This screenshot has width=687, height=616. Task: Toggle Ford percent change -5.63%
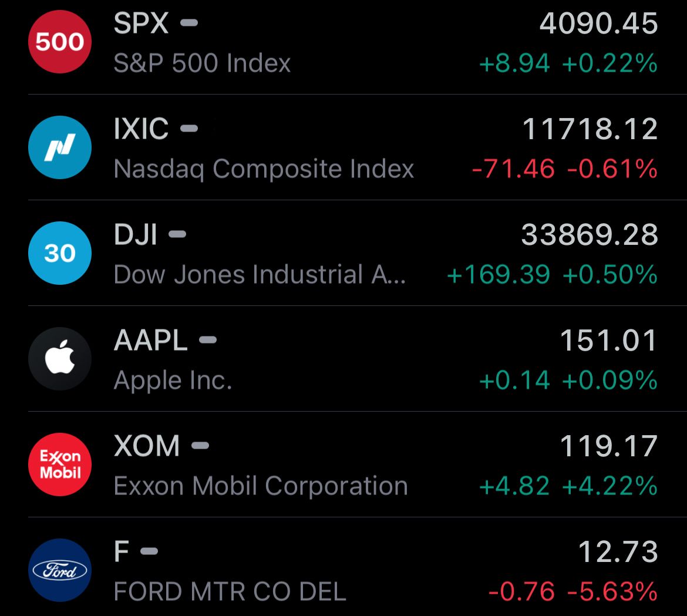pos(612,591)
